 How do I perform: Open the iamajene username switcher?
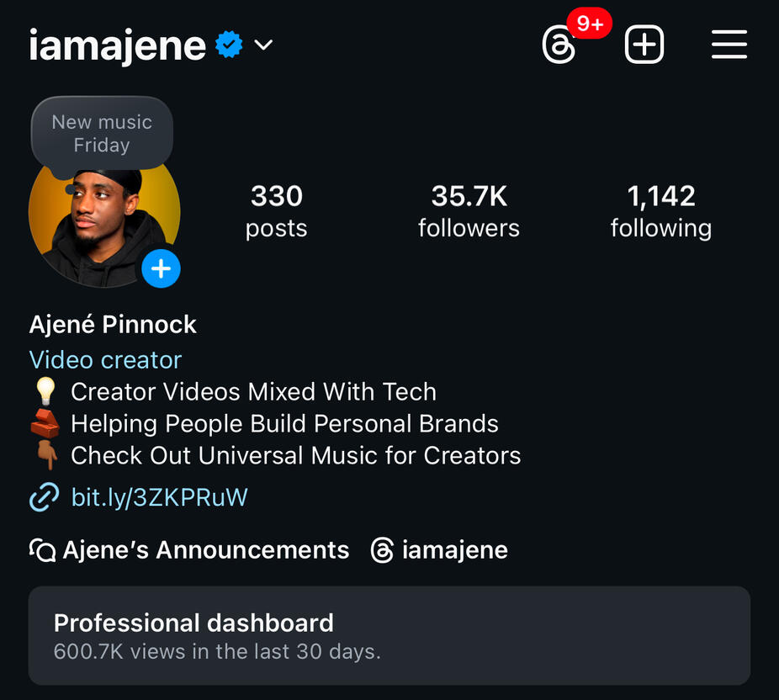coord(117,45)
